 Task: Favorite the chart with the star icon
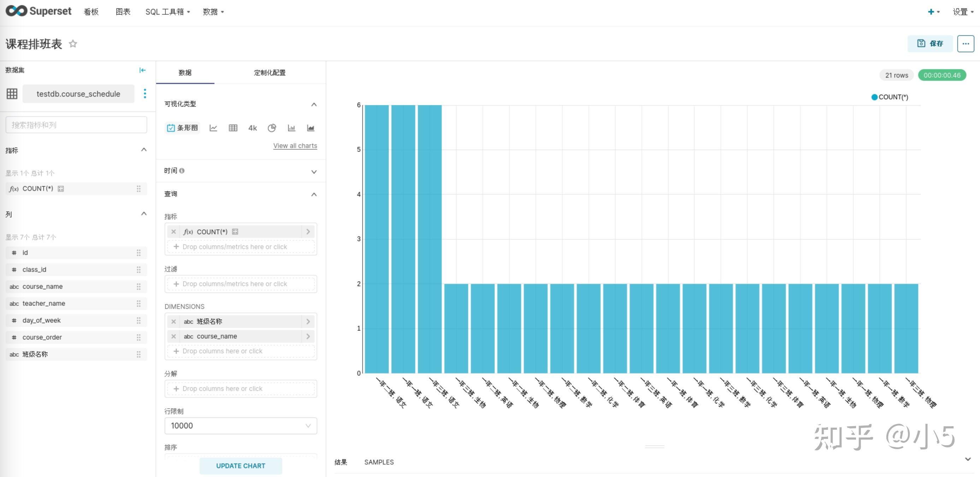pyautogui.click(x=73, y=44)
